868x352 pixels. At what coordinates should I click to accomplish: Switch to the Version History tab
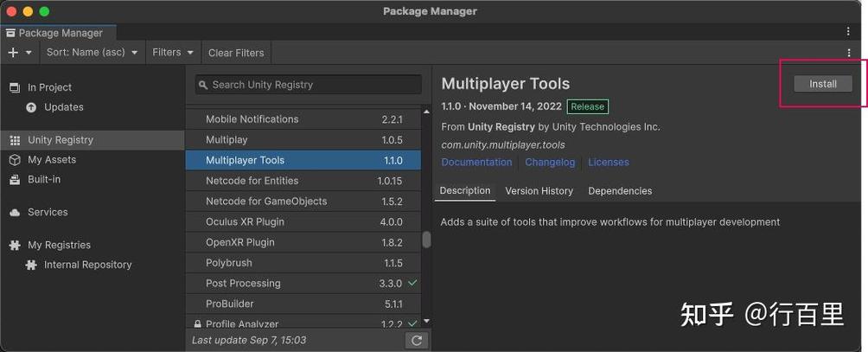[x=539, y=191]
